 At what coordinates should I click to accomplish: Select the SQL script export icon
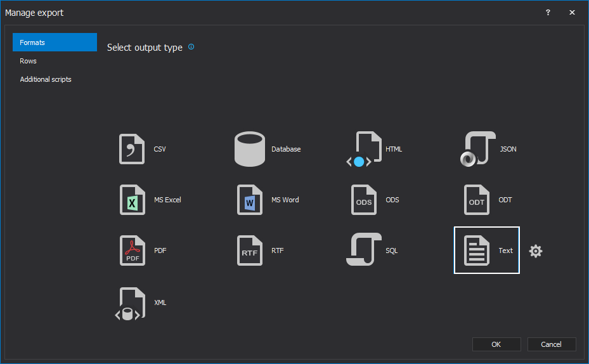(x=364, y=250)
